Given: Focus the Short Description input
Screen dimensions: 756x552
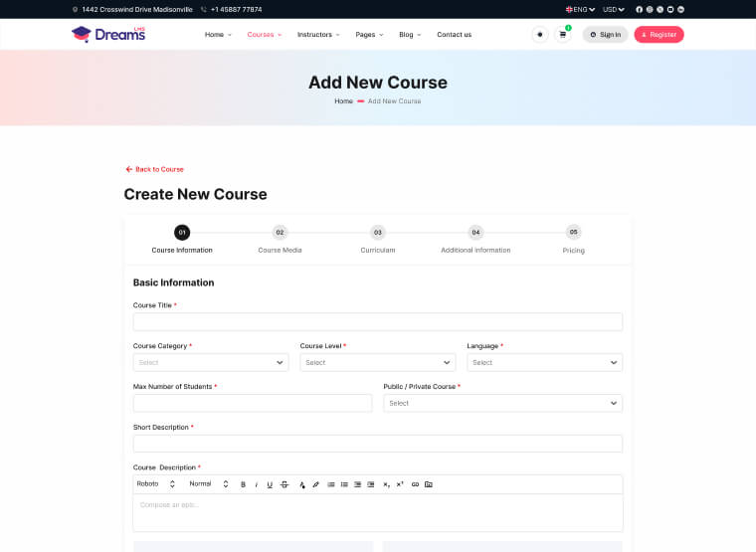Looking at the screenshot, I should [378, 444].
